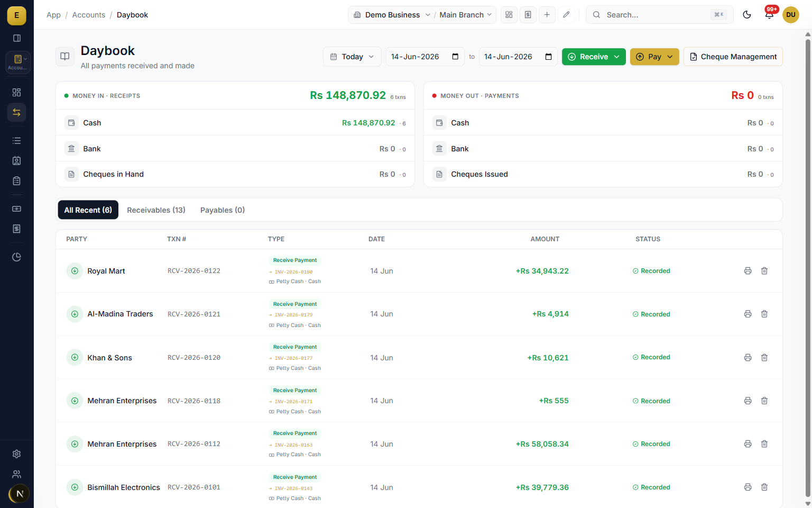812x508 pixels.
Task: Click the plus icon in top bar
Action: tap(547, 15)
